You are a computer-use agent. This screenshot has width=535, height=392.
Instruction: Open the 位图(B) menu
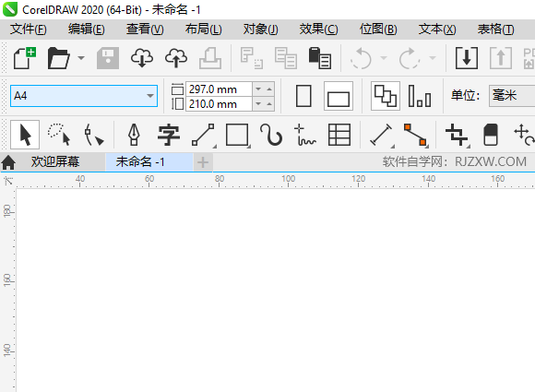click(x=378, y=30)
